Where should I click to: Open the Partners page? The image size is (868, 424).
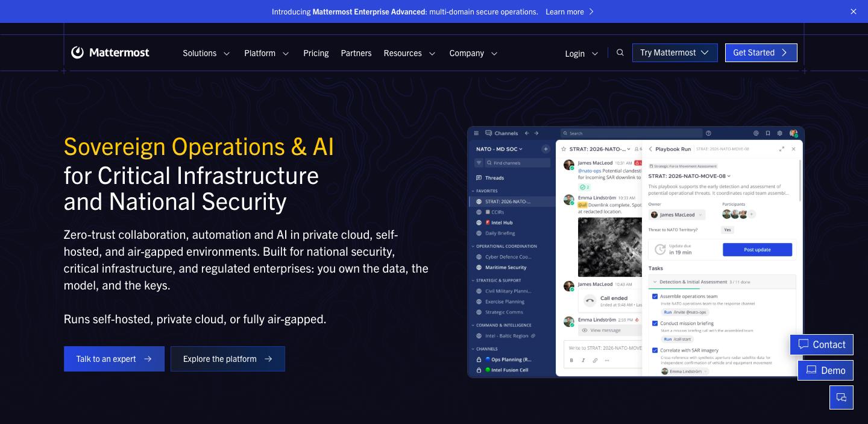356,53
